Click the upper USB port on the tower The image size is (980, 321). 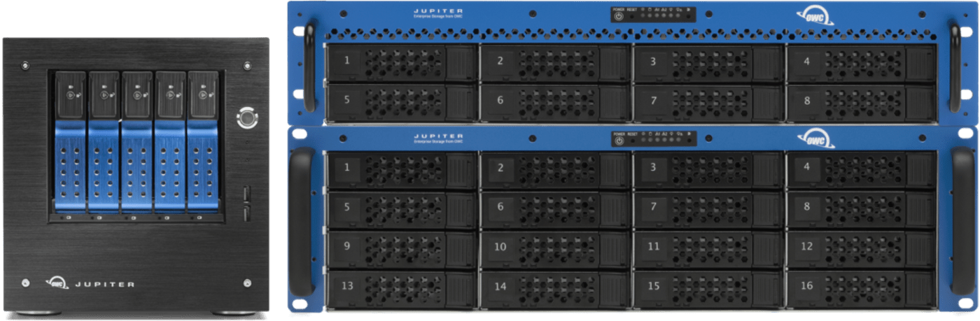(246, 191)
